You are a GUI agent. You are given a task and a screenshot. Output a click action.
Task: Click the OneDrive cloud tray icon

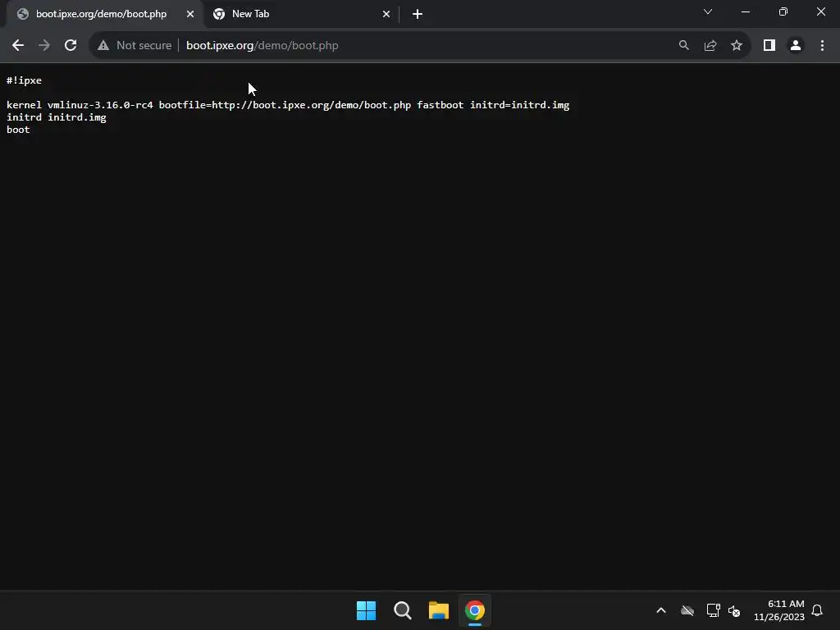[x=687, y=610]
